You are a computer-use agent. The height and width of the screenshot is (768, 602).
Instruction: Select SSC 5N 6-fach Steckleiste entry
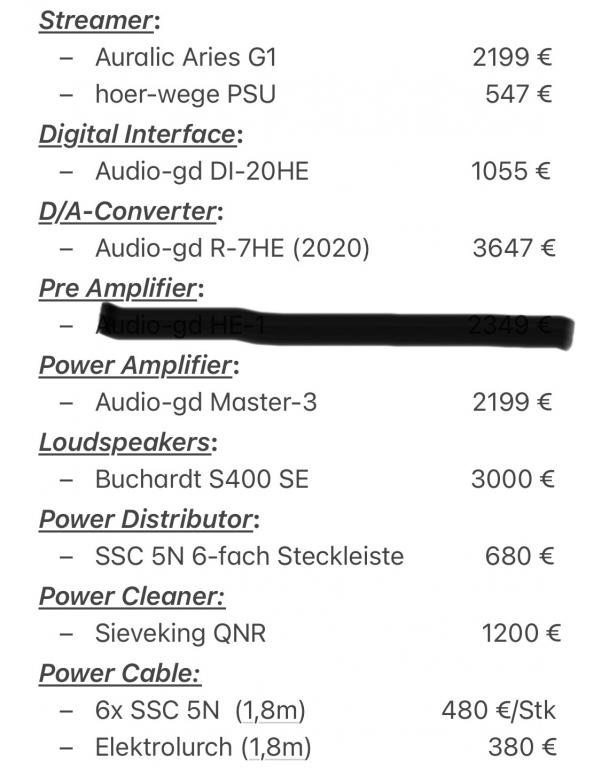click(249, 555)
